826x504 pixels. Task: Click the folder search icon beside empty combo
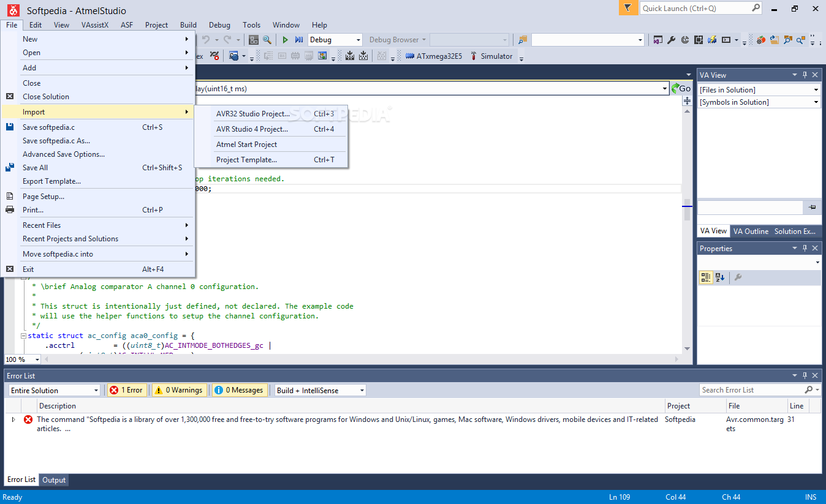(522, 40)
